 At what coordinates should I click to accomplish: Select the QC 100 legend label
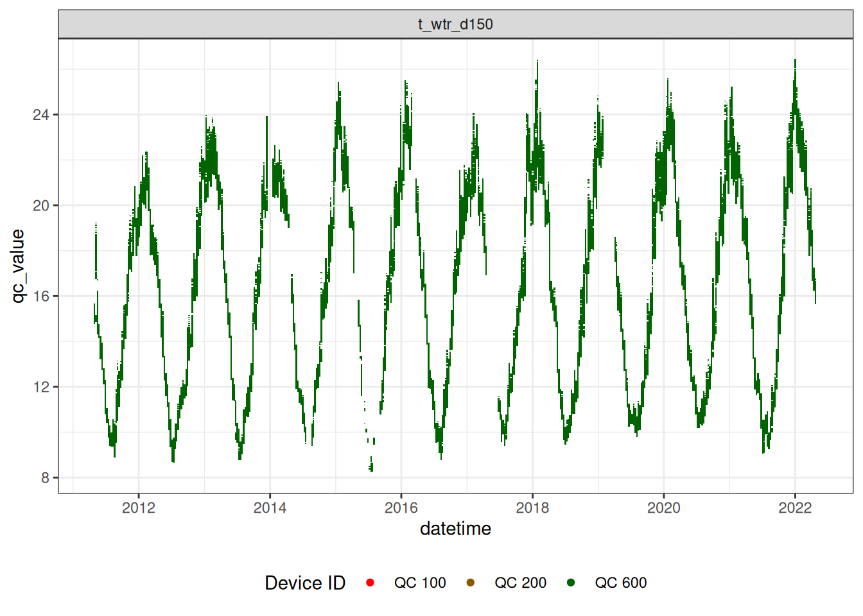tap(420, 583)
